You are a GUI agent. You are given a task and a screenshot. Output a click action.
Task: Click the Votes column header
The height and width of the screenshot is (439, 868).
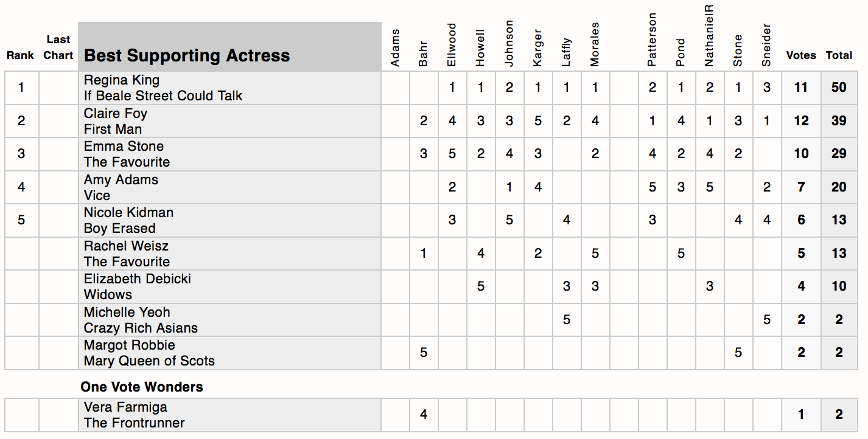tap(801, 55)
